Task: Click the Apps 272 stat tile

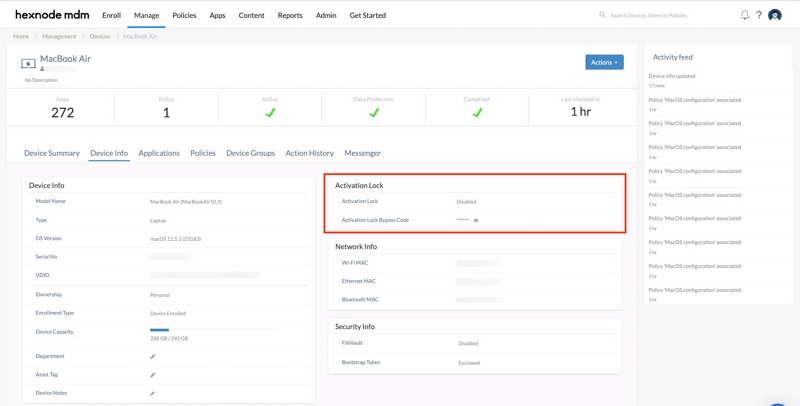Action: 62,108
